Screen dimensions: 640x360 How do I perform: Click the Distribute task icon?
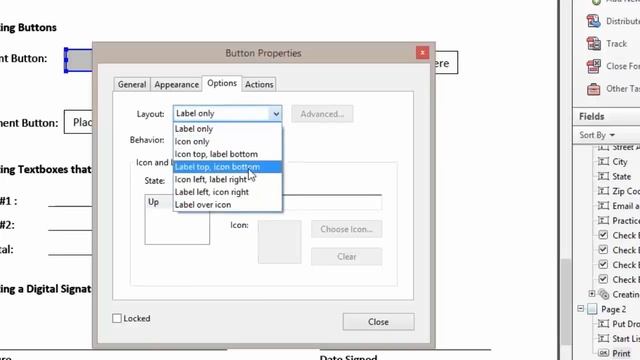[593, 21]
